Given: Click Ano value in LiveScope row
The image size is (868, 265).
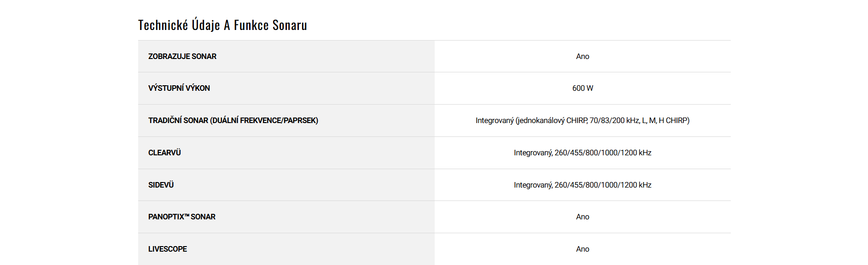Looking at the screenshot, I should point(583,249).
